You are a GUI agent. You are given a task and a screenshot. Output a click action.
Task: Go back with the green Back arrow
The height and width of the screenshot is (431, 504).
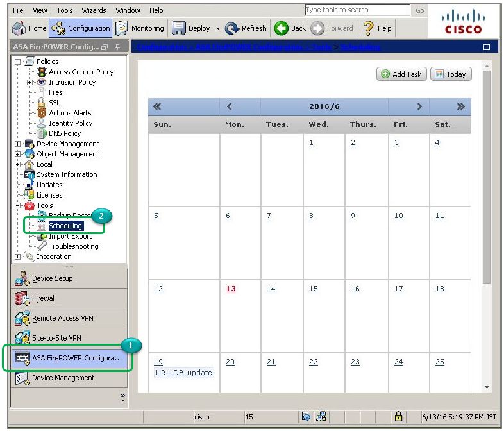coord(281,28)
